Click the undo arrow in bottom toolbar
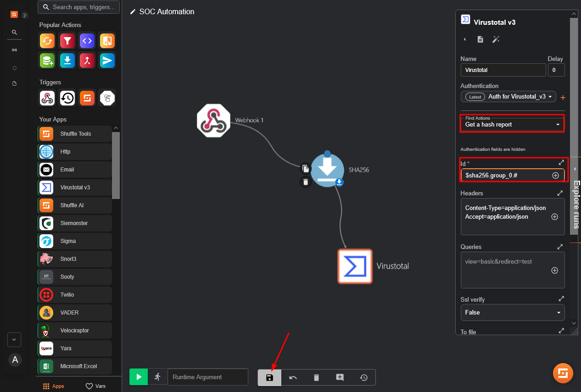 tap(293, 377)
